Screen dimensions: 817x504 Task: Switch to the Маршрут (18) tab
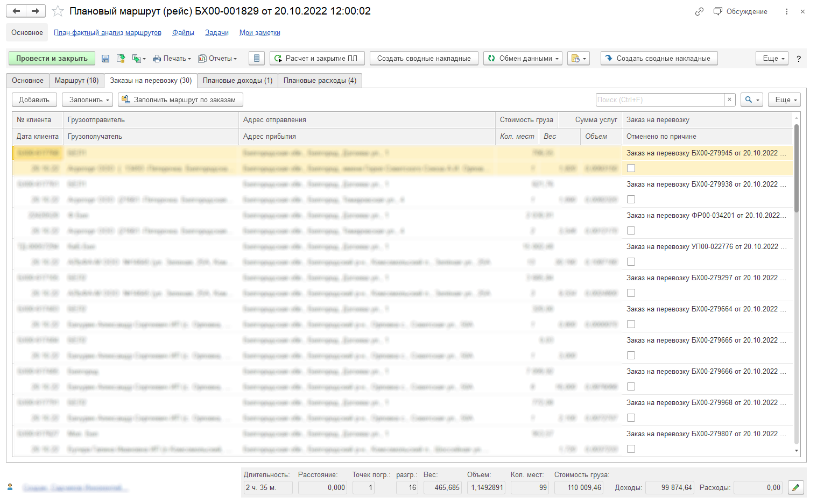[76, 81]
